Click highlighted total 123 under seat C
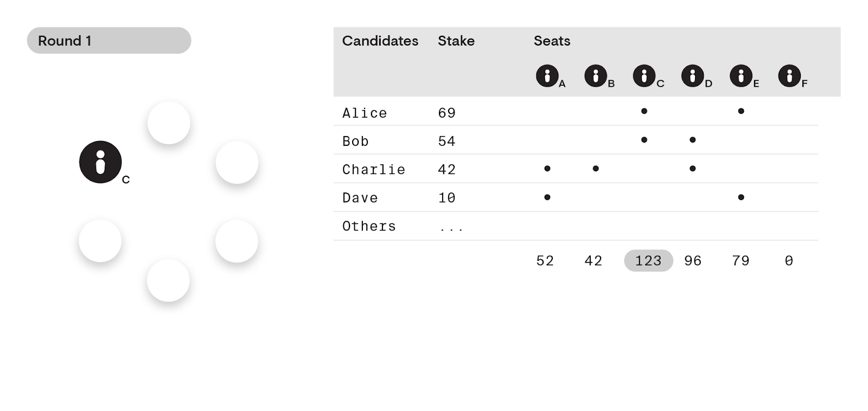The height and width of the screenshot is (411, 868). (648, 261)
